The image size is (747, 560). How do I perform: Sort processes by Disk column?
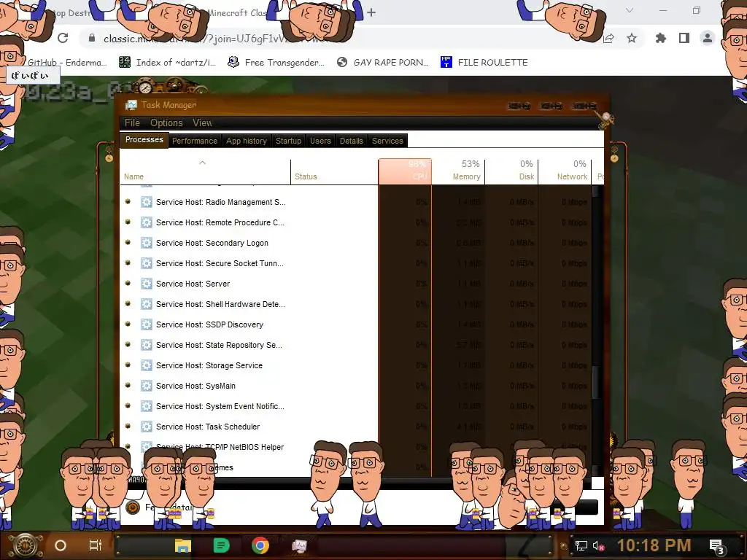point(511,172)
